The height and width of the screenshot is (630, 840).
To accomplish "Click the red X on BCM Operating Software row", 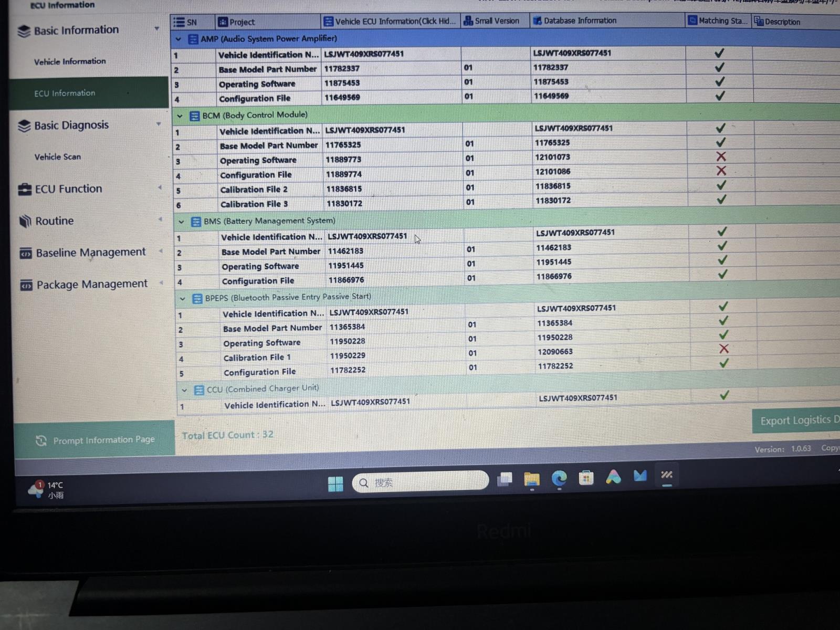I will pyautogui.click(x=721, y=156).
